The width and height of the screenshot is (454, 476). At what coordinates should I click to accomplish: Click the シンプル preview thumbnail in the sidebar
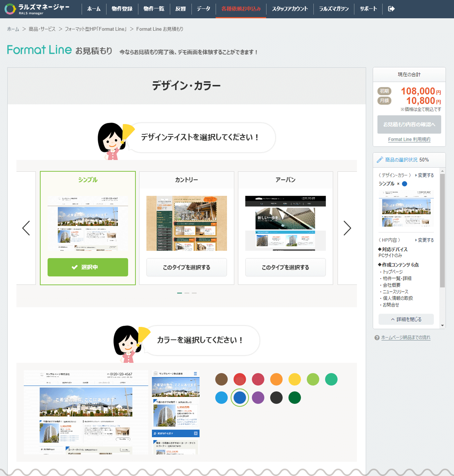[406, 209]
